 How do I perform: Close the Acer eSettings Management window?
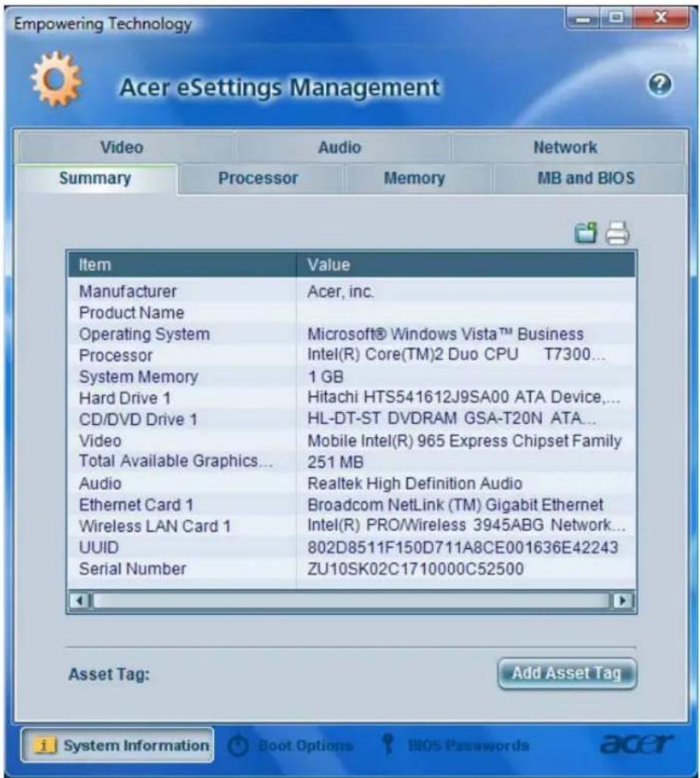coord(661,18)
